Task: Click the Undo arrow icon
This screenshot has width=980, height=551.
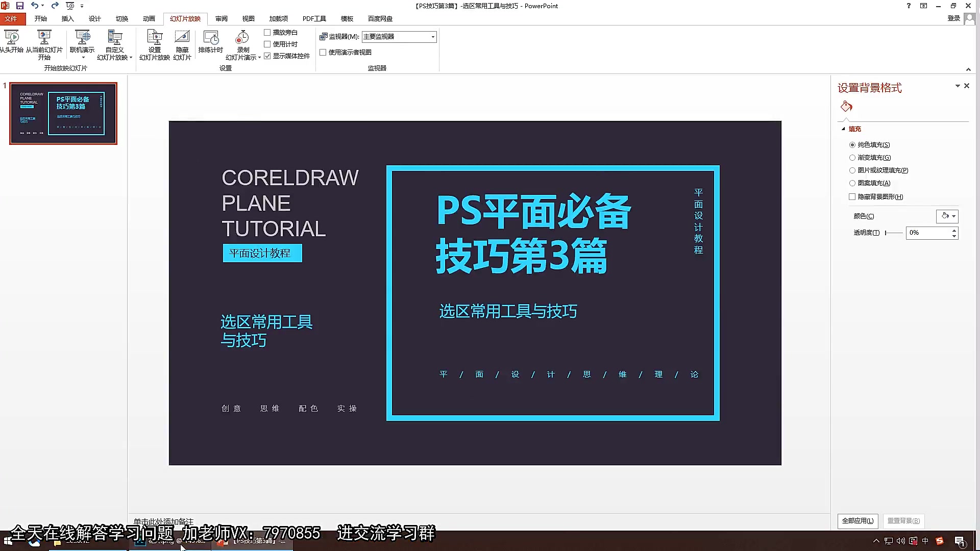Action: (x=34, y=6)
